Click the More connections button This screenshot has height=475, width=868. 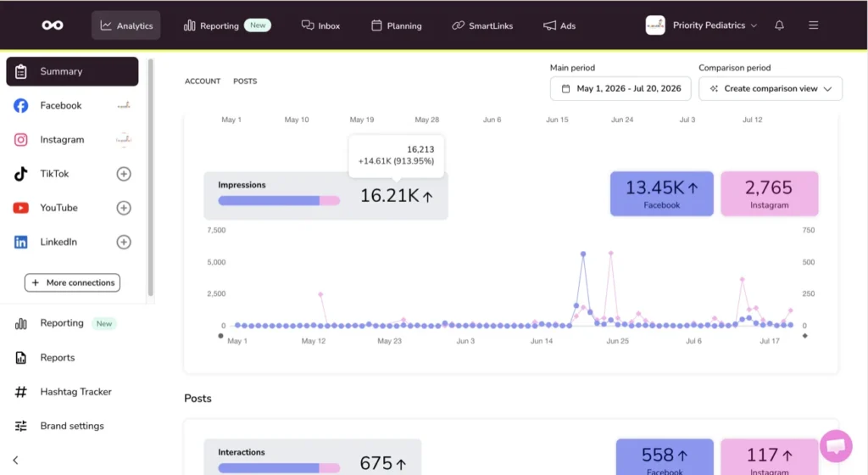pos(73,283)
